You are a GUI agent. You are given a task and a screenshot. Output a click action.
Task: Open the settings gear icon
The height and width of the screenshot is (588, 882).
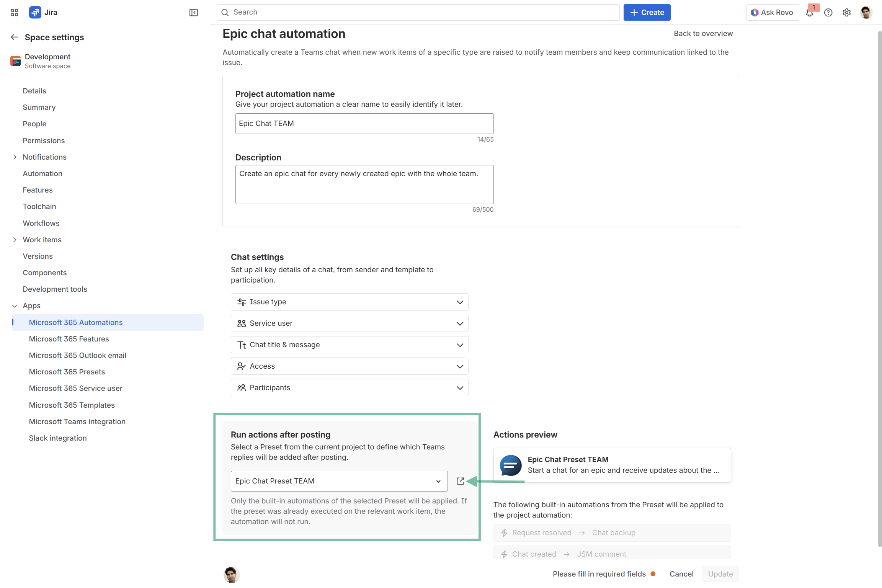[846, 13]
